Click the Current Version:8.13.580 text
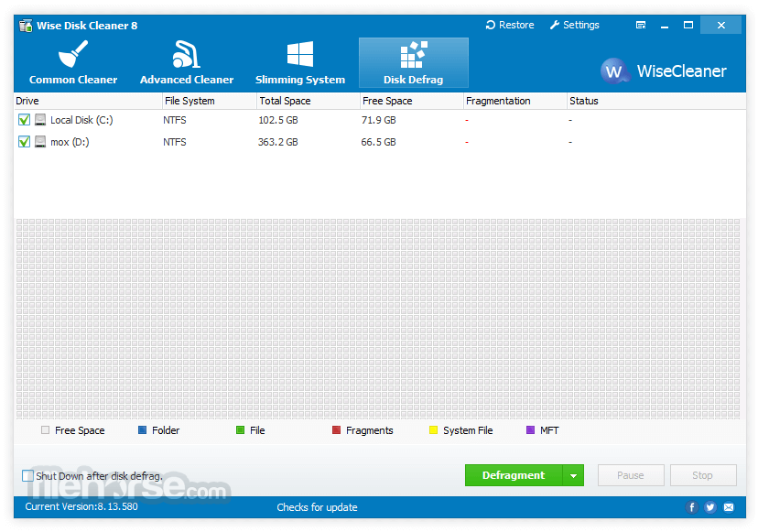The width and height of the screenshot is (758, 532). 81,507
